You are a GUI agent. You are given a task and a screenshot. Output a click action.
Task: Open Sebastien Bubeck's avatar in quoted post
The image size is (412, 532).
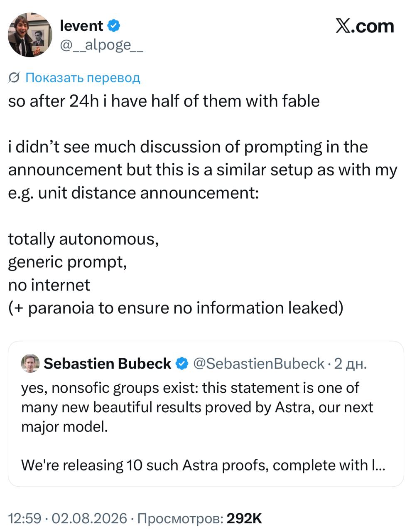(x=30, y=363)
